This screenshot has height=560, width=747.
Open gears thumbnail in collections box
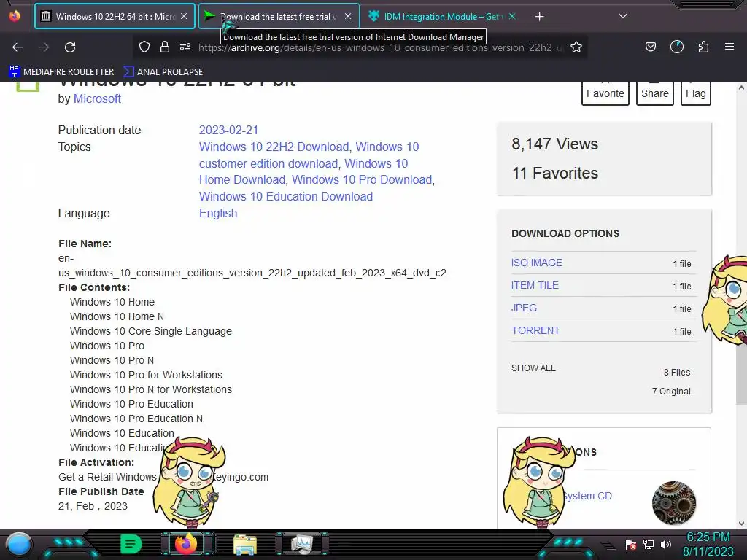(x=673, y=503)
